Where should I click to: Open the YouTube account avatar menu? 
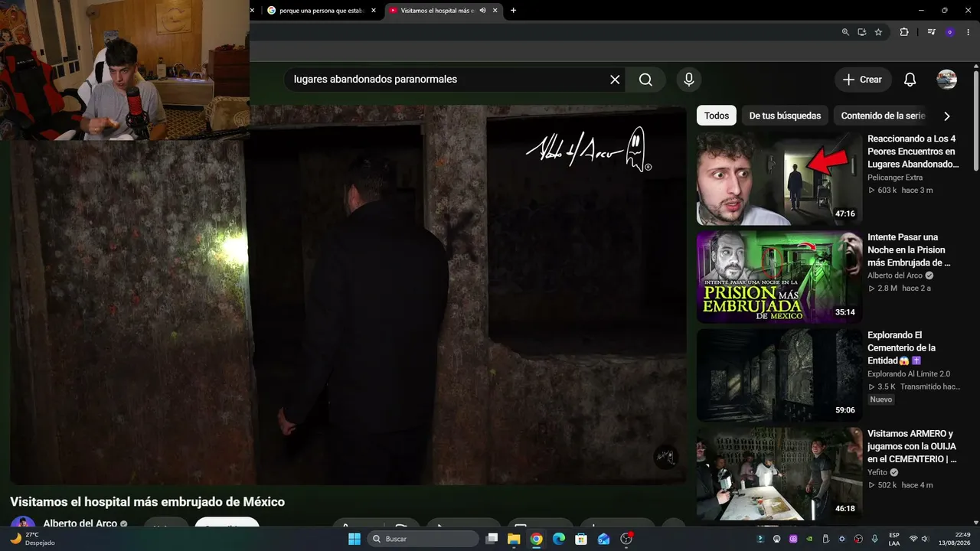coord(947,80)
